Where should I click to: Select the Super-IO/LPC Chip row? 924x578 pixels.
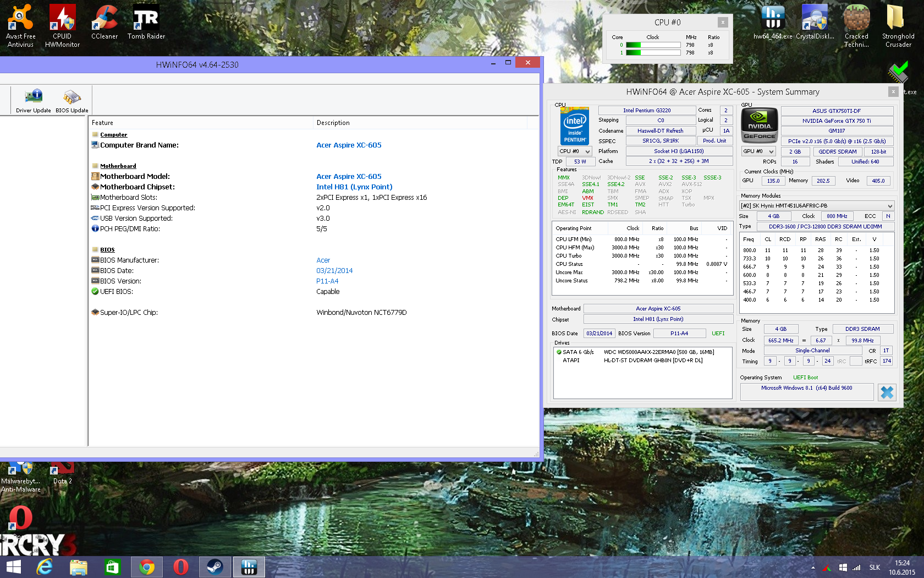313,313
